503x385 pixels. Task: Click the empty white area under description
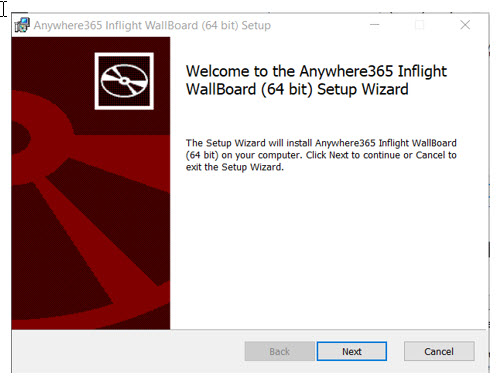[x=328, y=250]
